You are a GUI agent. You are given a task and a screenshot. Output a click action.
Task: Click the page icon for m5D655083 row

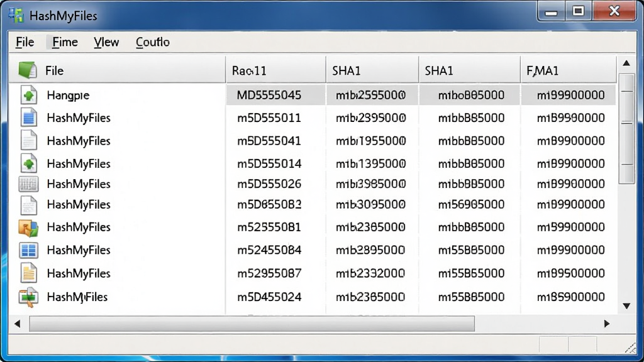point(28,205)
